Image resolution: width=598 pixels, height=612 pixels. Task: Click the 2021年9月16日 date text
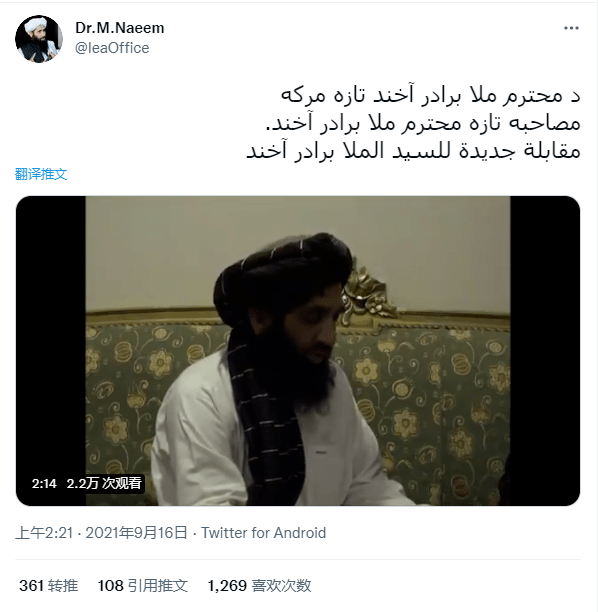point(137,533)
